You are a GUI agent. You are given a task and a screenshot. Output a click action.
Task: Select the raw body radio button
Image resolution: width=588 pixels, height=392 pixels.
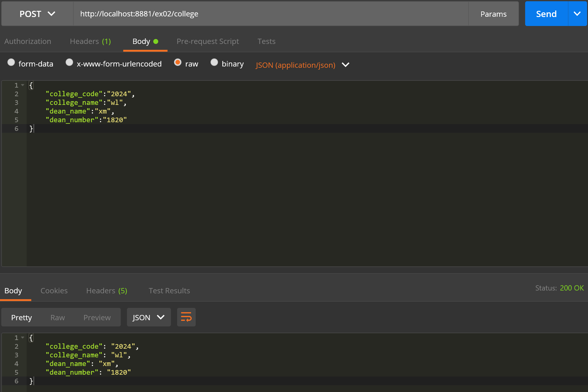[x=178, y=62]
